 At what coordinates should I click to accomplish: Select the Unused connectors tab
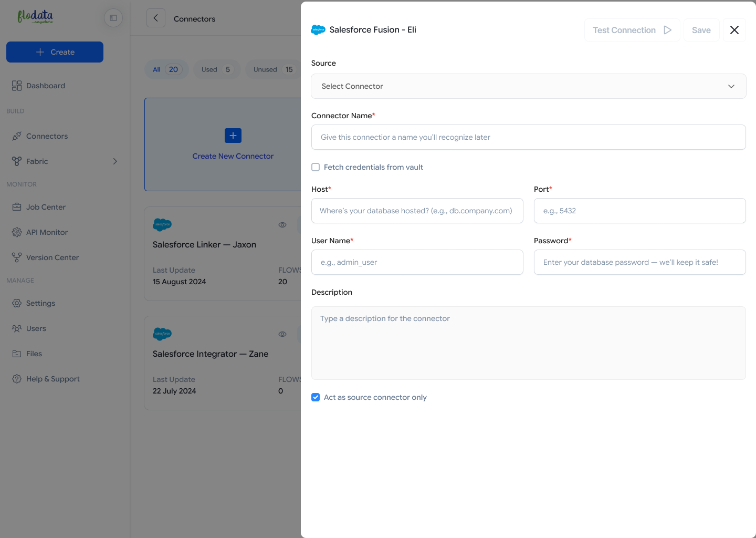273,69
